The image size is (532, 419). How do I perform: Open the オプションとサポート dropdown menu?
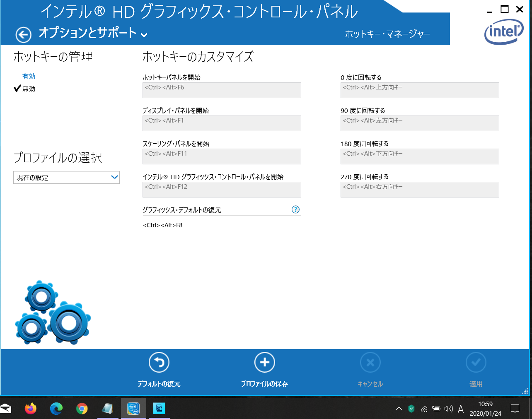[x=93, y=33]
